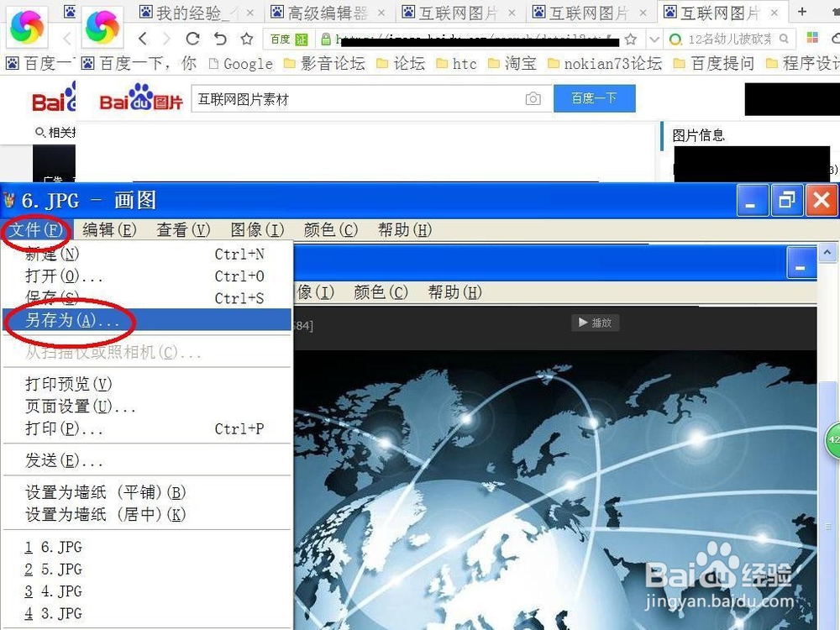Open the 编辑(E) menu in Paint
The height and width of the screenshot is (630, 840).
tap(109, 230)
